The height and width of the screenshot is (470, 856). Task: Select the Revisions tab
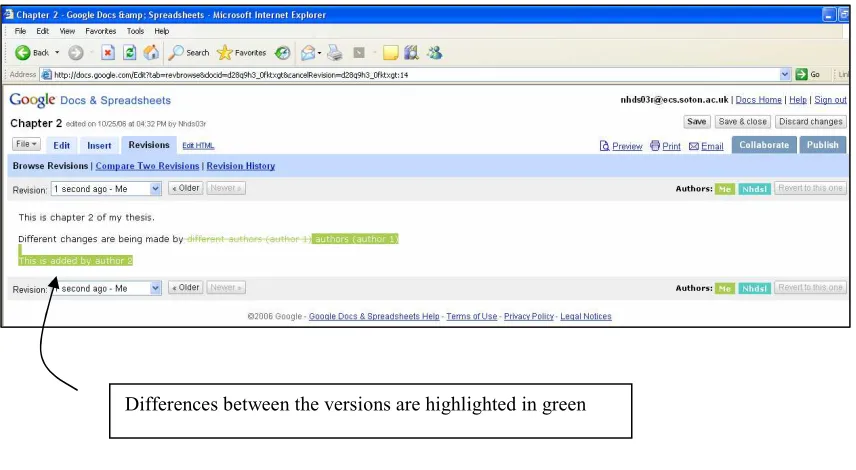point(149,145)
